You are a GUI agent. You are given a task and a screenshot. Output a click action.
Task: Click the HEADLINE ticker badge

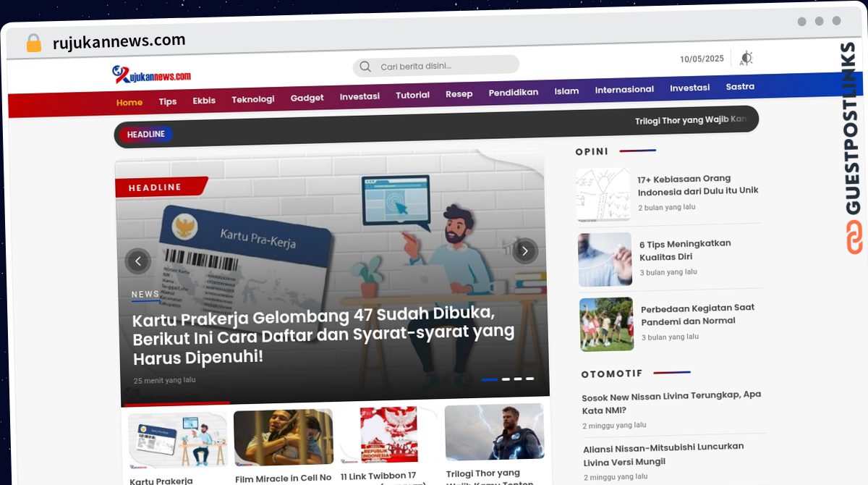coord(145,134)
